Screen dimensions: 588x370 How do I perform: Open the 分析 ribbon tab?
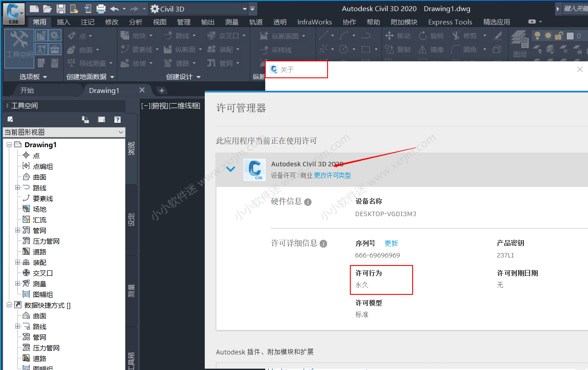(x=136, y=22)
